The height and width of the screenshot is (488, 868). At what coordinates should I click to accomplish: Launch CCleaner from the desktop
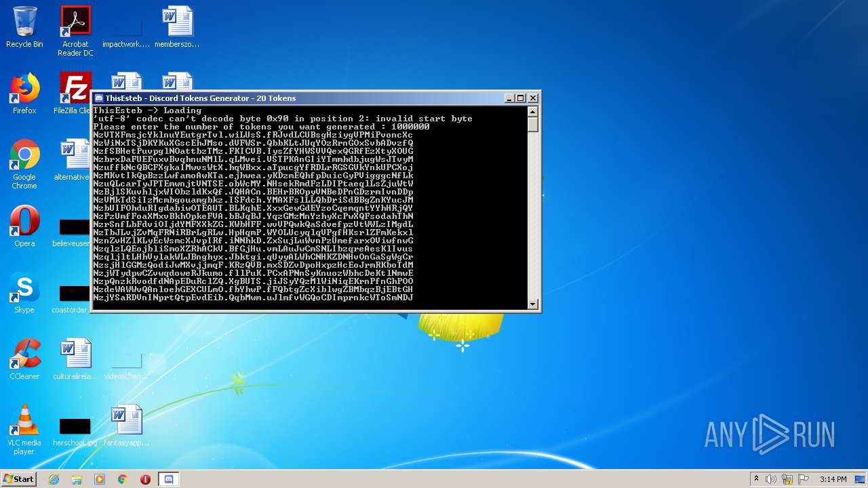[24, 359]
